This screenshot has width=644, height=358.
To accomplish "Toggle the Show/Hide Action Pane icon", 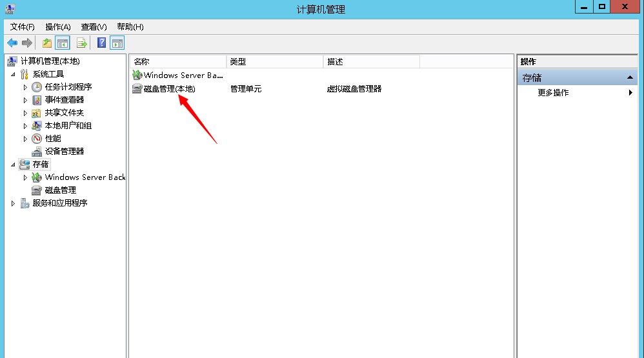I will pos(117,43).
